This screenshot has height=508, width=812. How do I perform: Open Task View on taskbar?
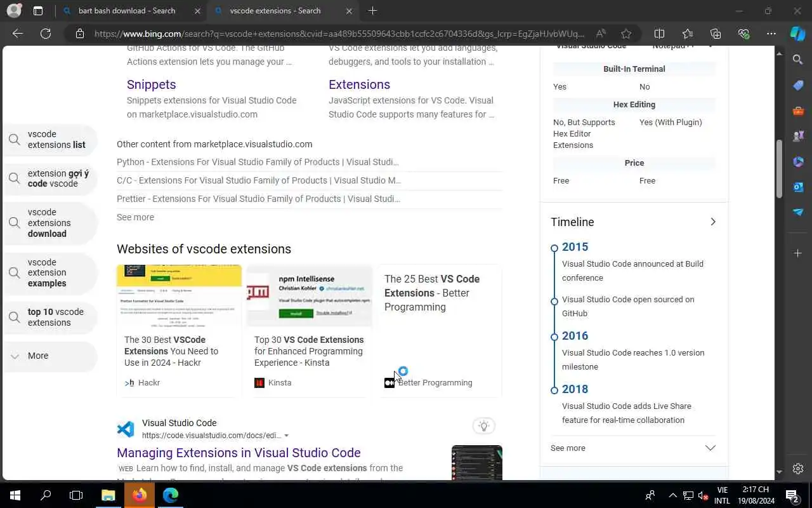pos(76,495)
